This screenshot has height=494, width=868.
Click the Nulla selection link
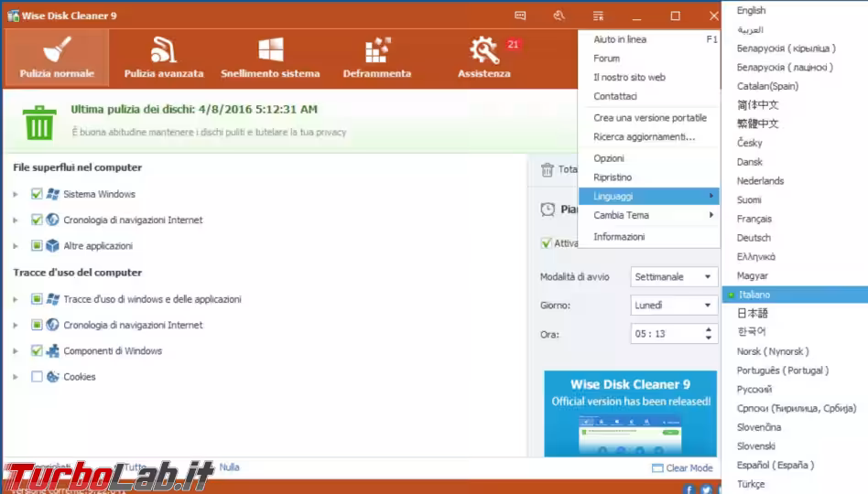point(229,467)
